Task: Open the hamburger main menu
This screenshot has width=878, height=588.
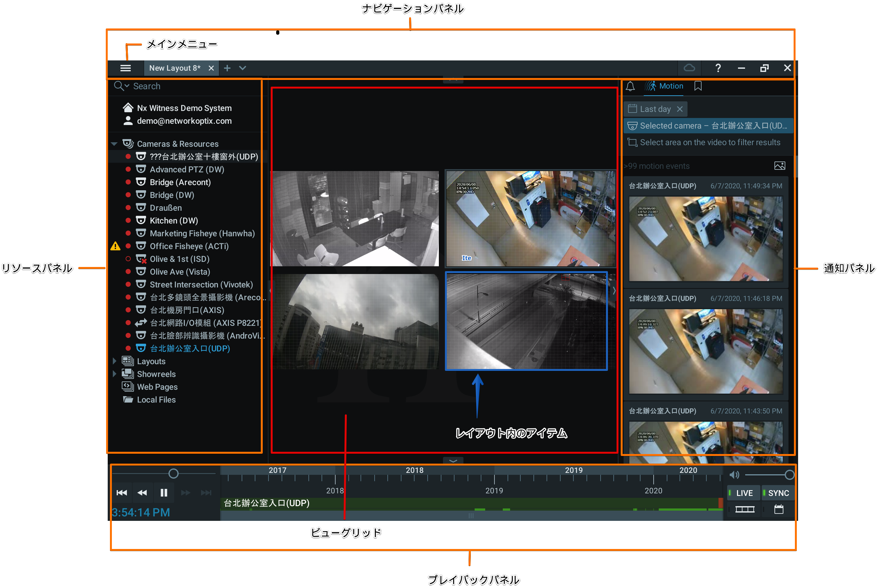Action: point(125,68)
